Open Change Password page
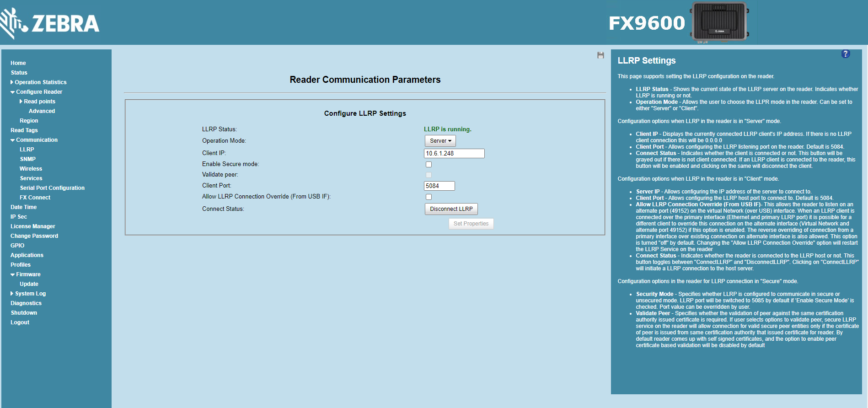The width and height of the screenshot is (868, 408). 34,236
